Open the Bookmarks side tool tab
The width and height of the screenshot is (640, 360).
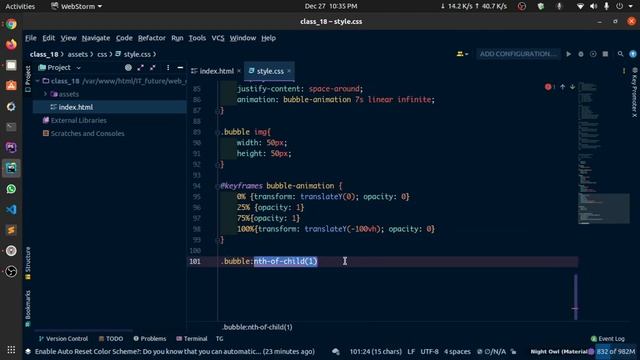click(28, 308)
